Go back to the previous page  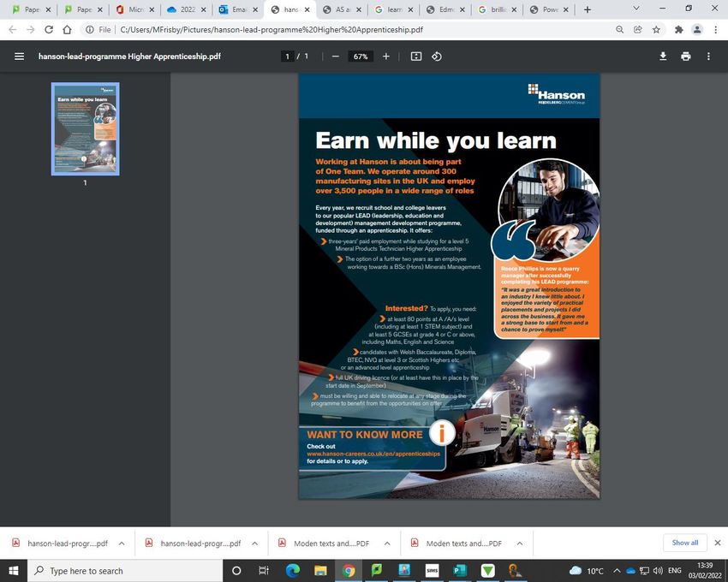[x=13, y=30]
